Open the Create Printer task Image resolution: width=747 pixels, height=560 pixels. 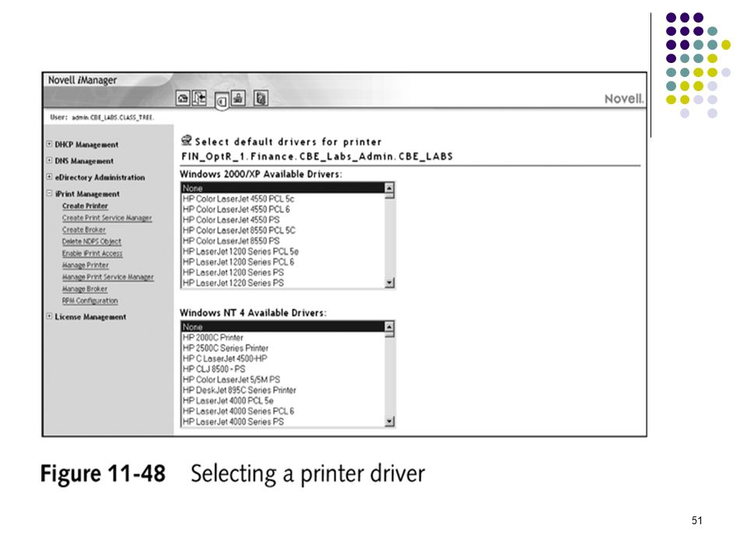[85, 205]
